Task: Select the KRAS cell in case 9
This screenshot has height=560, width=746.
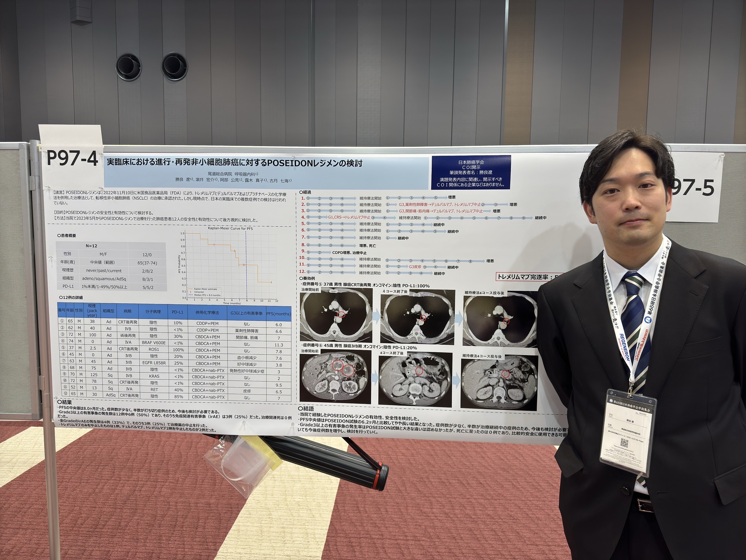Action: [154, 376]
